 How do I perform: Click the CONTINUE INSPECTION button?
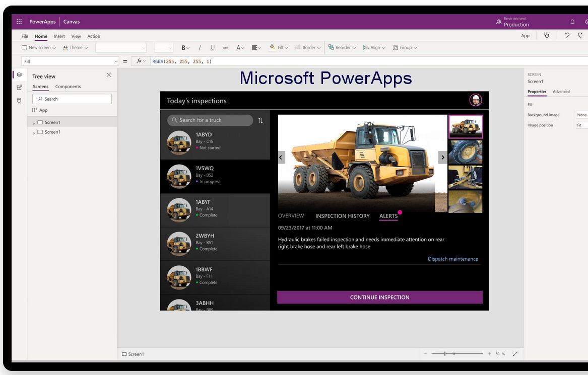click(x=380, y=297)
